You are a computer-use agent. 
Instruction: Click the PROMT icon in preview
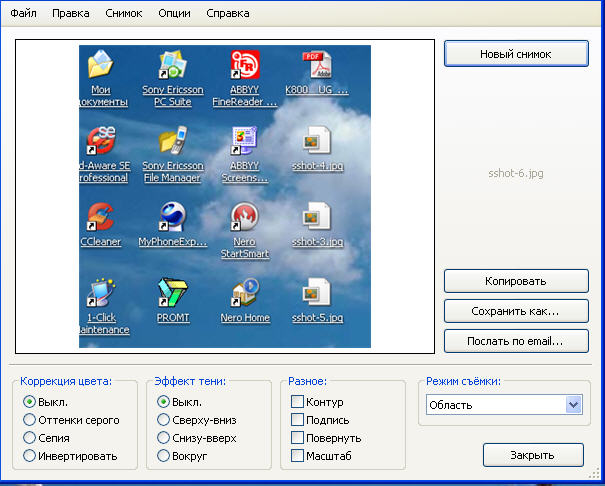click(173, 293)
